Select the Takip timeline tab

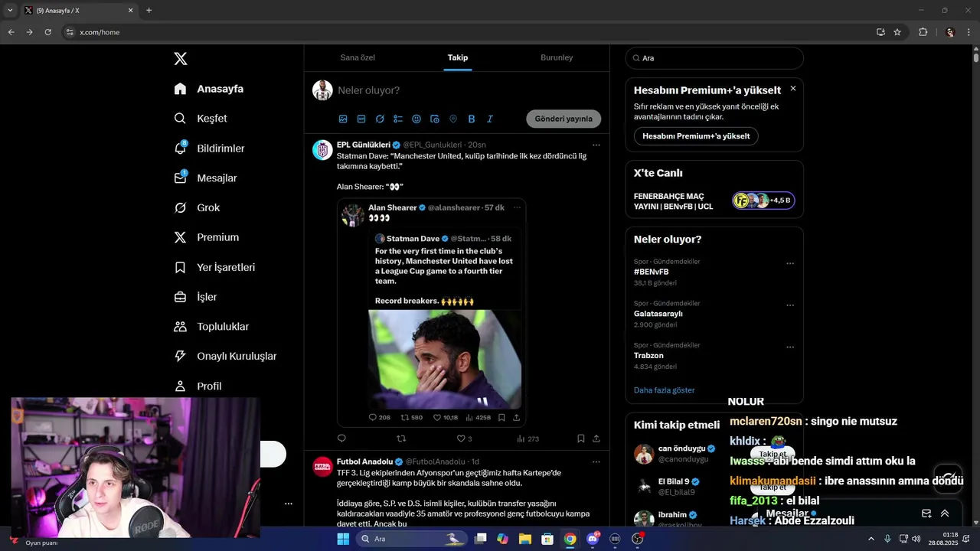click(458, 57)
